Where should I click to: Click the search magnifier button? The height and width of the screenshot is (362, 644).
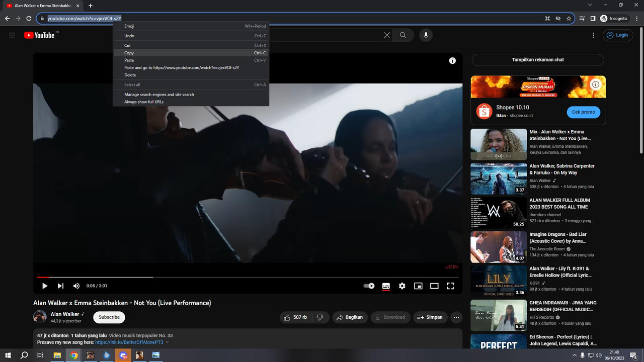403,35
